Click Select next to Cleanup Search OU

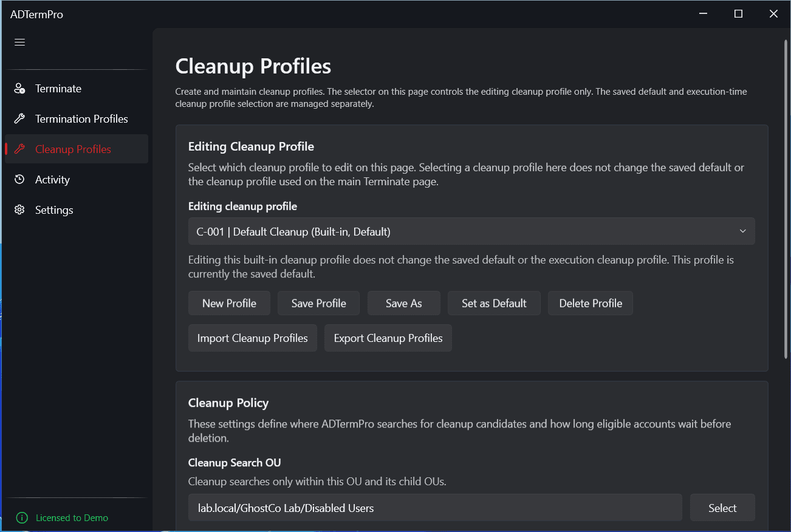tap(722, 507)
